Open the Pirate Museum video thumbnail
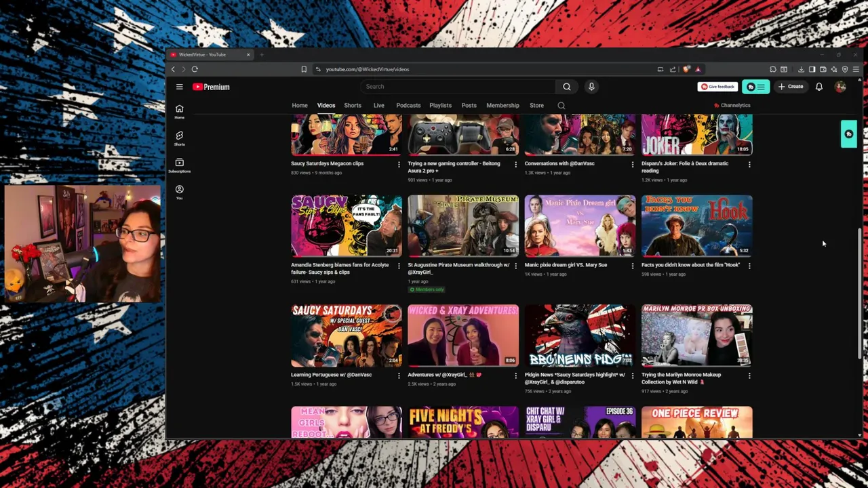Viewport: 868px width, 488px height. pyautogui.click(x=463, y=226)
